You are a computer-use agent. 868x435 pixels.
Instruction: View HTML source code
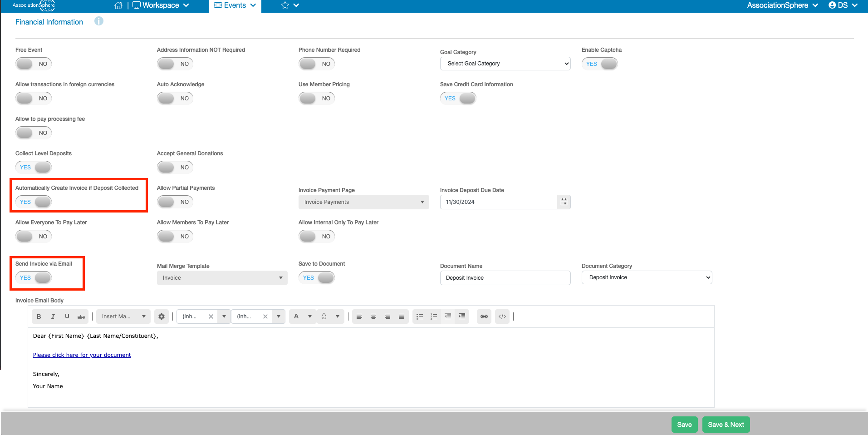pyautogui.click(x=502, y=316)
